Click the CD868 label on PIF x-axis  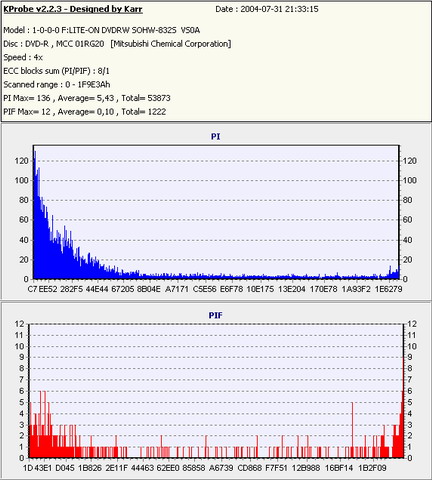(249, 468)
